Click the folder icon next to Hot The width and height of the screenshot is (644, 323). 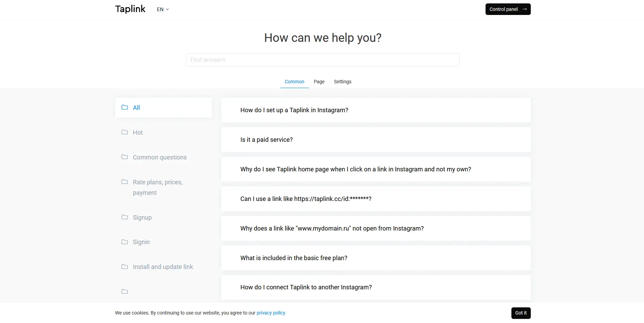(125, 132)
